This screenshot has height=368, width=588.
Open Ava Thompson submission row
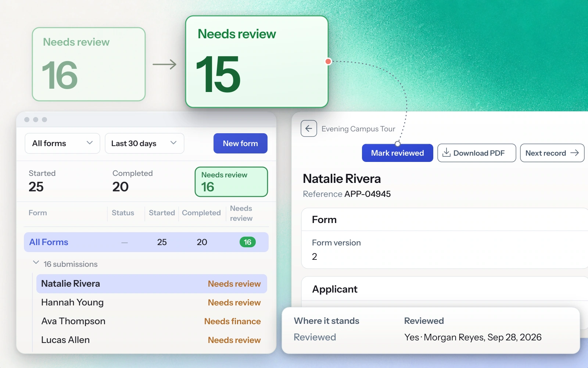point(151,321)
